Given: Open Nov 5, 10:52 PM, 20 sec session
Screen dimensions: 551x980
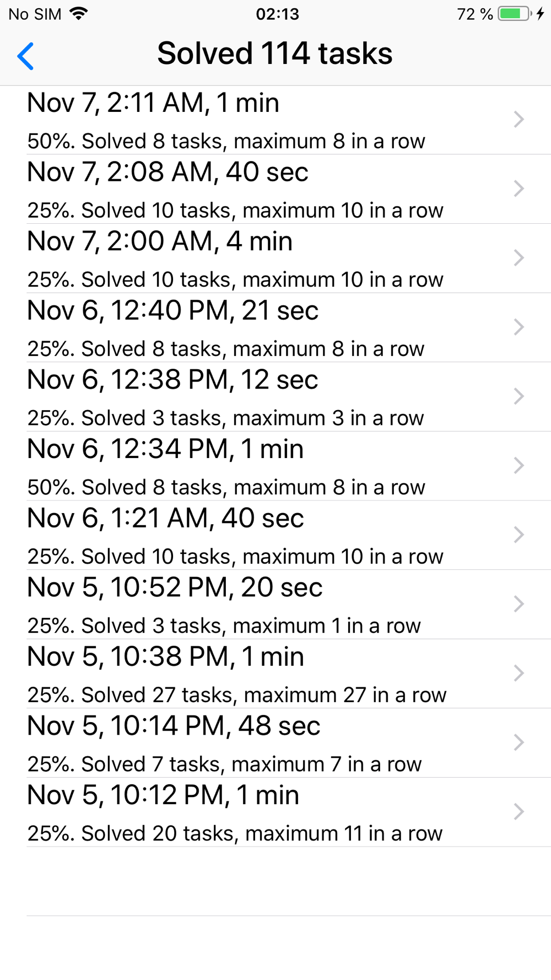Looking at the screenshot, I should pyautogui.click(x=275, y=604).
